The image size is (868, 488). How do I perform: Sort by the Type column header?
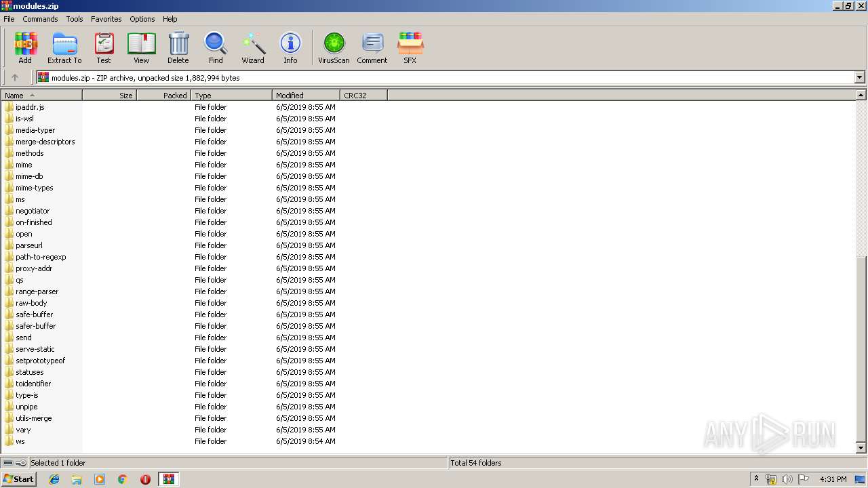tap(231, 96)
